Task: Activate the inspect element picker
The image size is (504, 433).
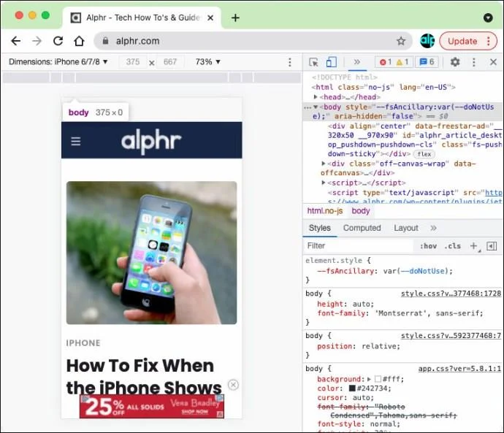Action: click(313, 62)
